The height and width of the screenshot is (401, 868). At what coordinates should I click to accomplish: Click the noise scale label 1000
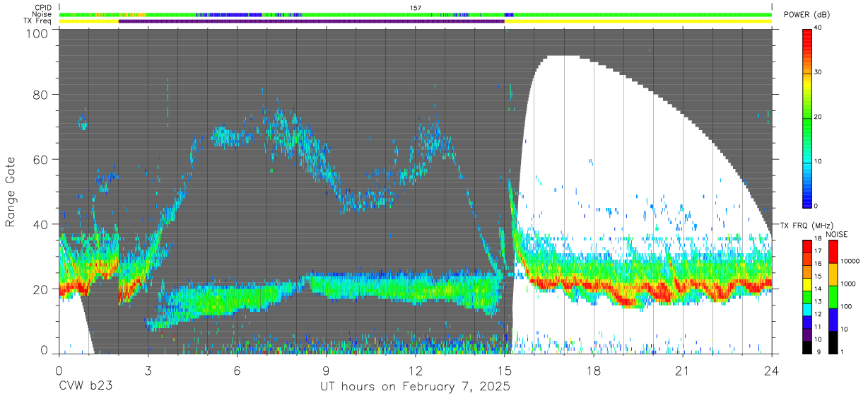pos(850,284)
